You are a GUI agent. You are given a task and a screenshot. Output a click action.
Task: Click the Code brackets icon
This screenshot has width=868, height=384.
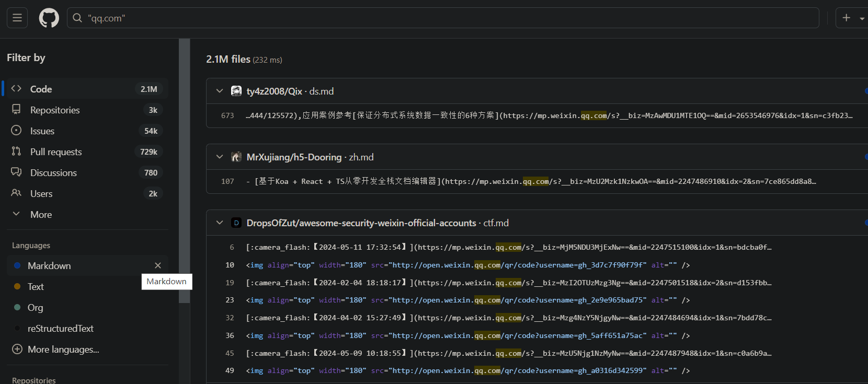tap(16, 88)
